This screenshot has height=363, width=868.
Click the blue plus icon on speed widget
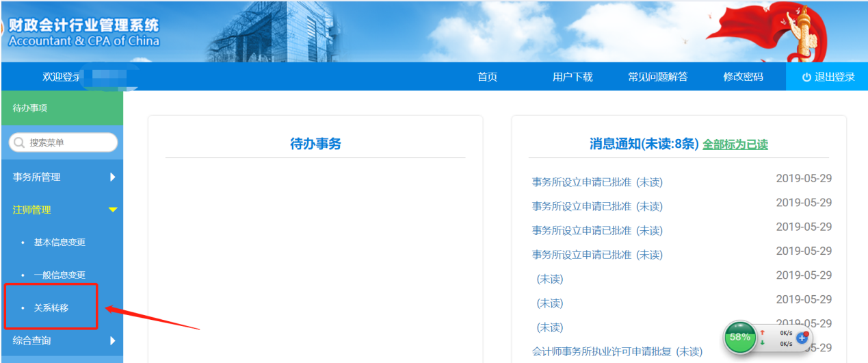(x=802, y=338)
